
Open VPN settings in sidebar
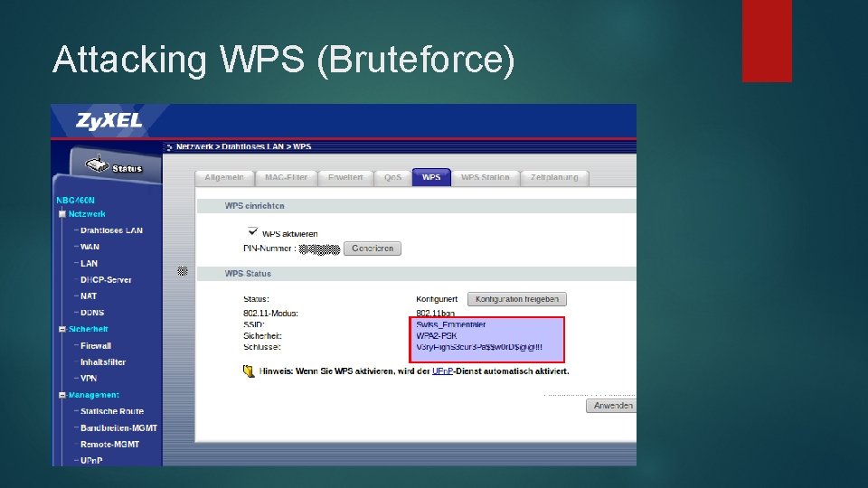[89, 379]
